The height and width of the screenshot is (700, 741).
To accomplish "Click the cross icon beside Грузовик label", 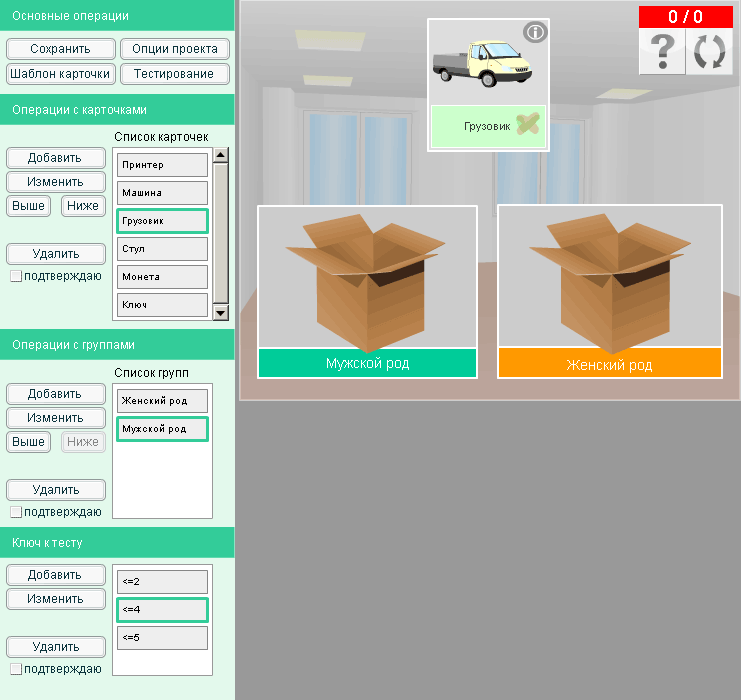I will pyautogui.click(x=530, y=127).
